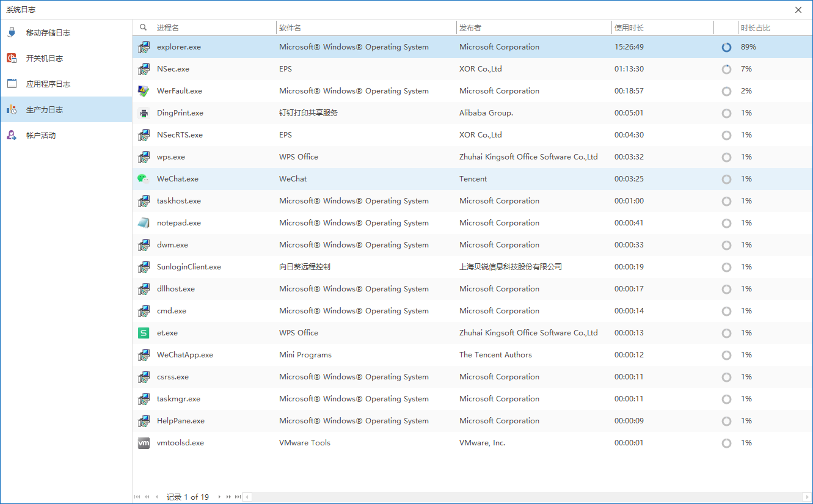
Task: Click the vmtoolsd.exe VMware icon
Action: 144,443
